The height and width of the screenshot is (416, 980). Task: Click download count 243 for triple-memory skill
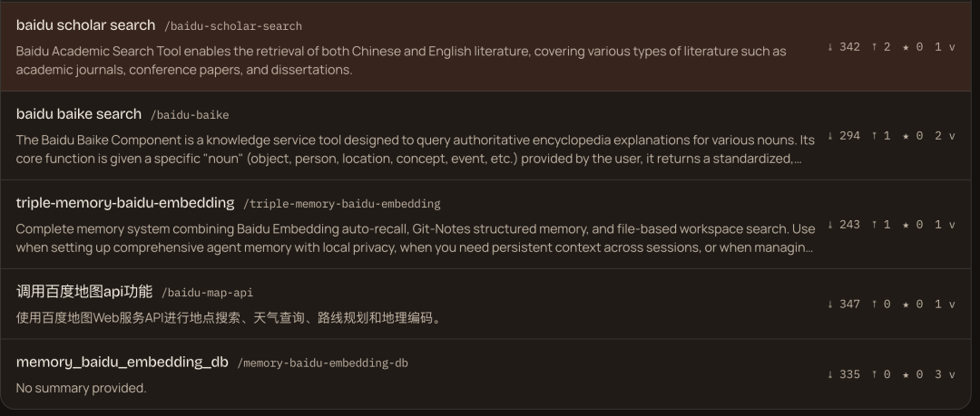(844, 225)
